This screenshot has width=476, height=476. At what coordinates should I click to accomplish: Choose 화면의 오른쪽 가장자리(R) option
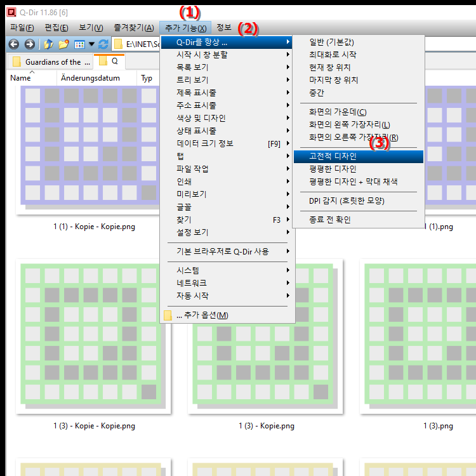tap(359, 138)
